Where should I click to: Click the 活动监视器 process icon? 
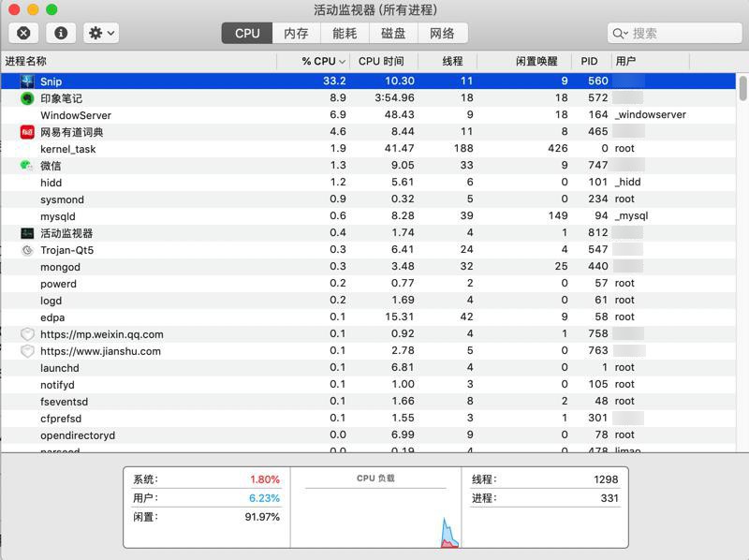pos(27,233)
